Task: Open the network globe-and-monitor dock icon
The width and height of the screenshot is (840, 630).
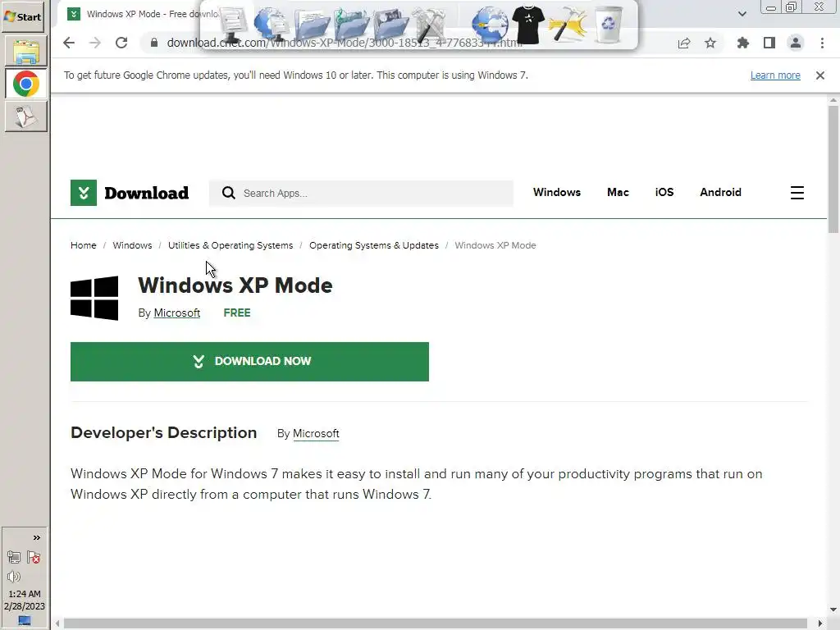Action: pyautogui.click(x=271, y=24)
